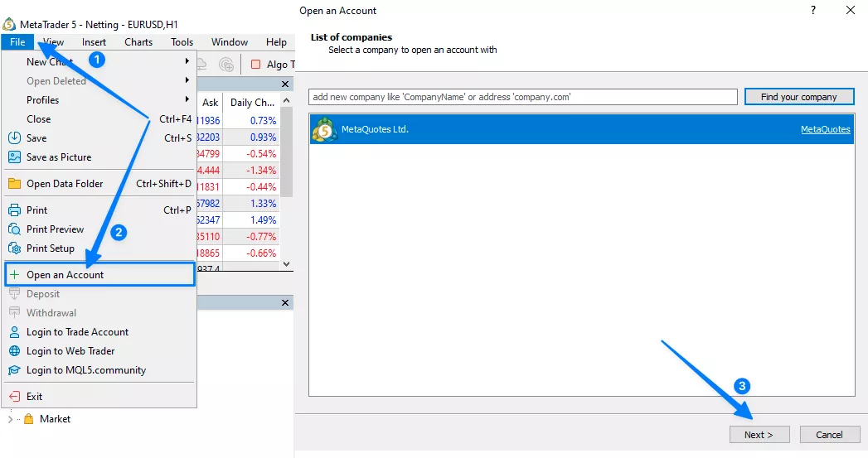Image resolution: width=868 pixels, height=458 pixels.
Task: Click the Login to Trade Account icon
Action: coord(14,332)
